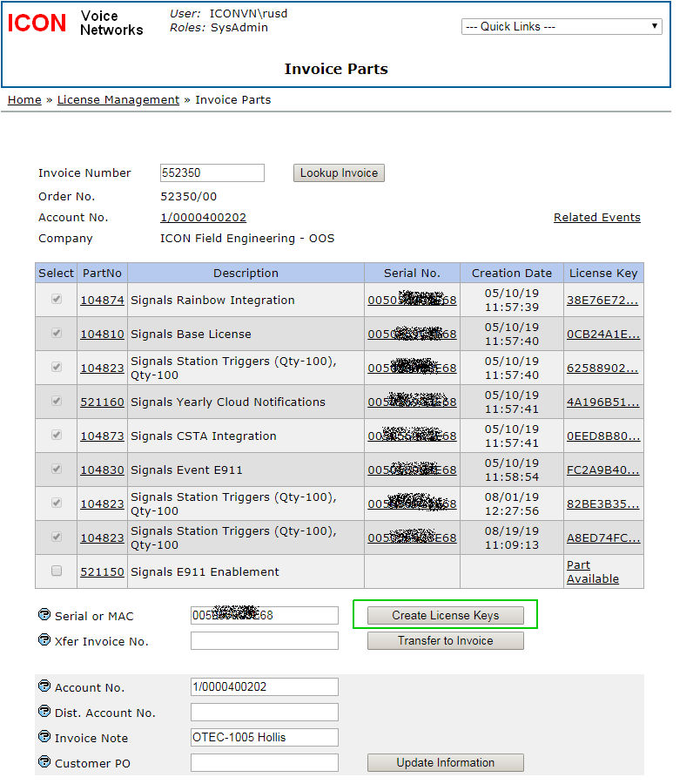Toggle checkbox in row created 05/10/19 11:57:40 Station Triggers
The width and height of the screenshot is (693, 784).
coord(57,367)
